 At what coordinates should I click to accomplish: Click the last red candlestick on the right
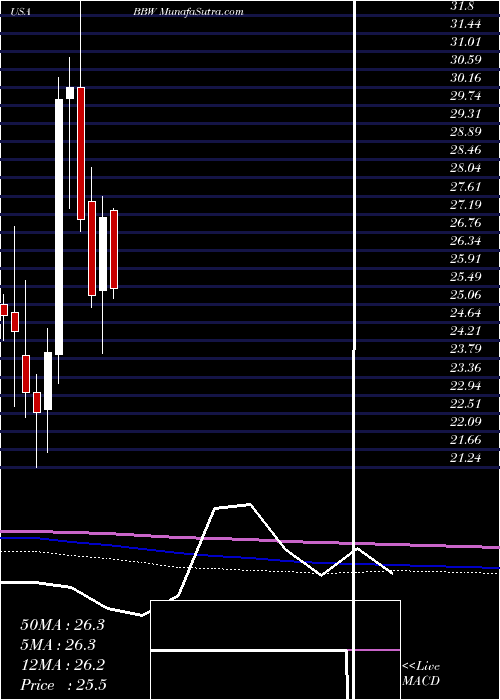click(x=114, y=250)
